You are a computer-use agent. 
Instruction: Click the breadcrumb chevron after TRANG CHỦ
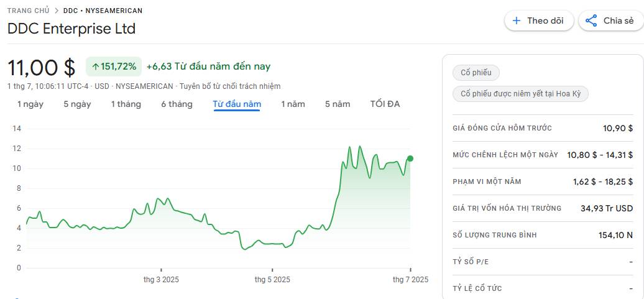(x=57, y=11)
